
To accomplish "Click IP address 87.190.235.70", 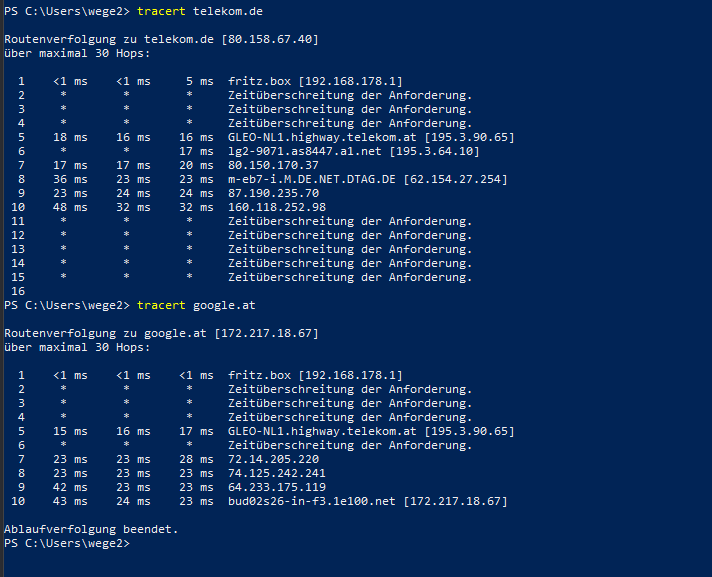I will 273,194.
